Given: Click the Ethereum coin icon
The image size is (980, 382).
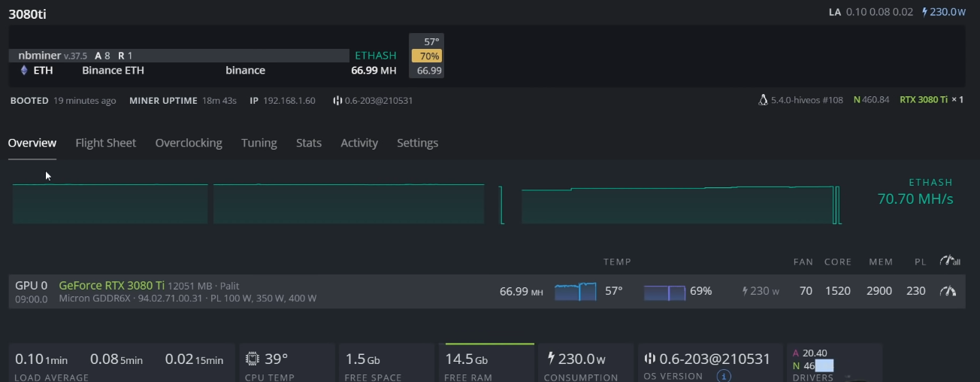Looking at the screenshot, I should coord(23,71).
